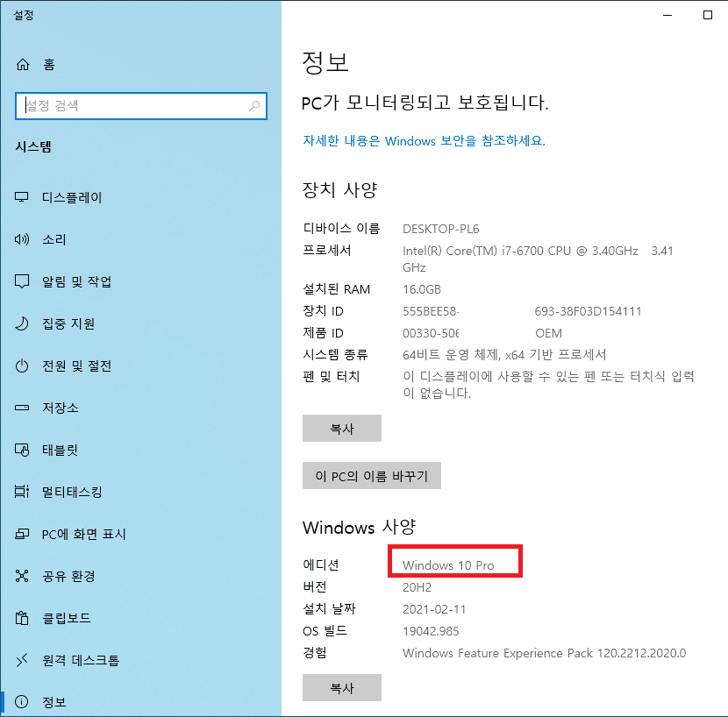The image size is (728, 717).
Task: Click 복사 under Windows specifications
Action: click(342, 688)
